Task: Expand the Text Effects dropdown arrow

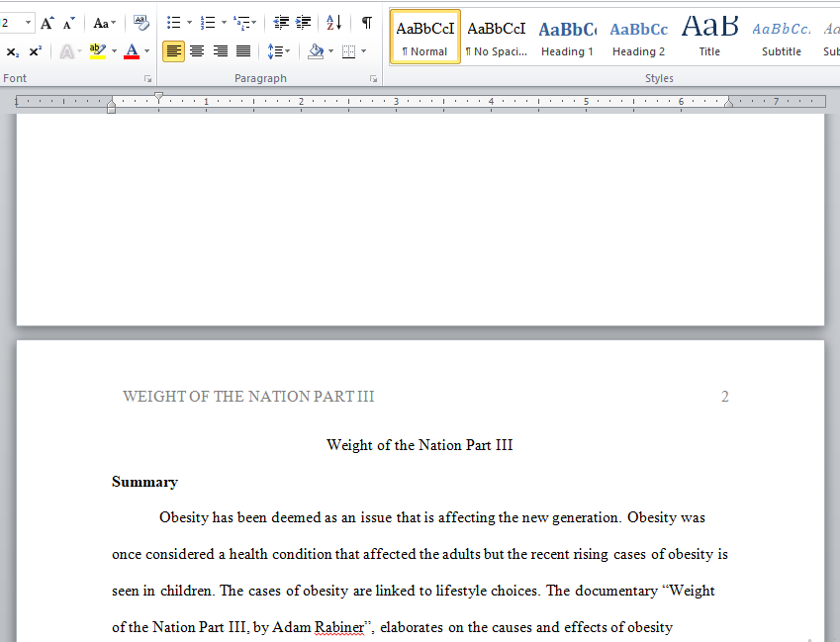Action: point(80,51)
